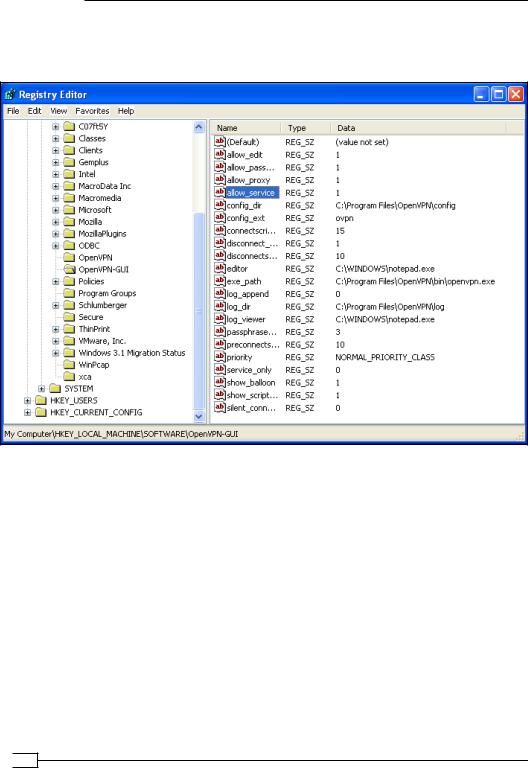Click the xca folder icon
The width and height of the screenshot is (528, 768).
point(70,377)
